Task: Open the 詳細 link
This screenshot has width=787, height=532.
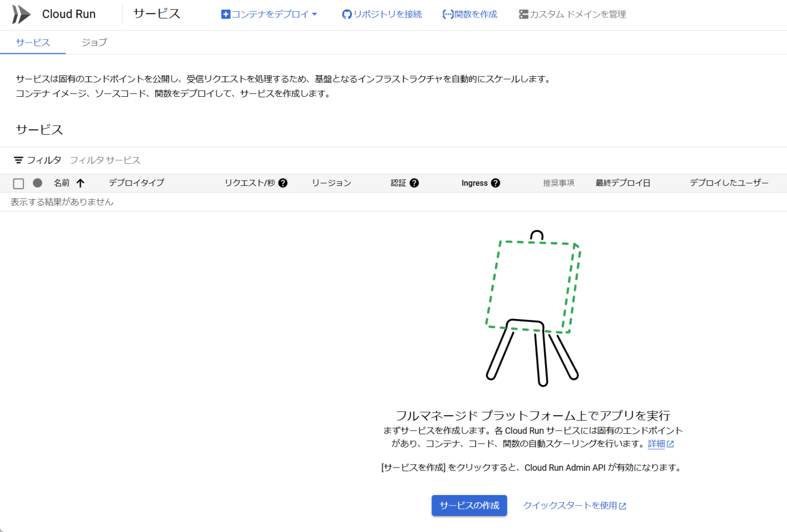Action: [x=656, y=444]
